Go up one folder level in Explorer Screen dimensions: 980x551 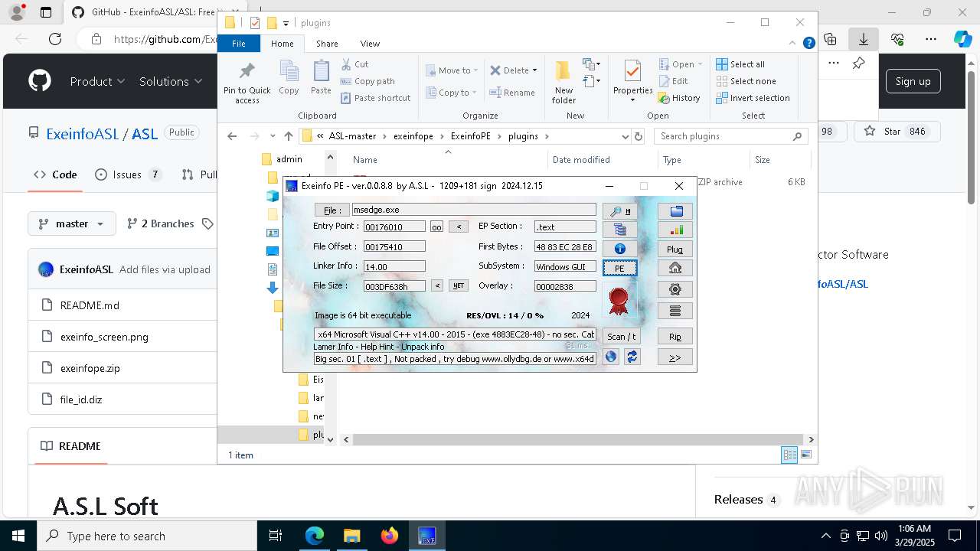coord(289,136)
